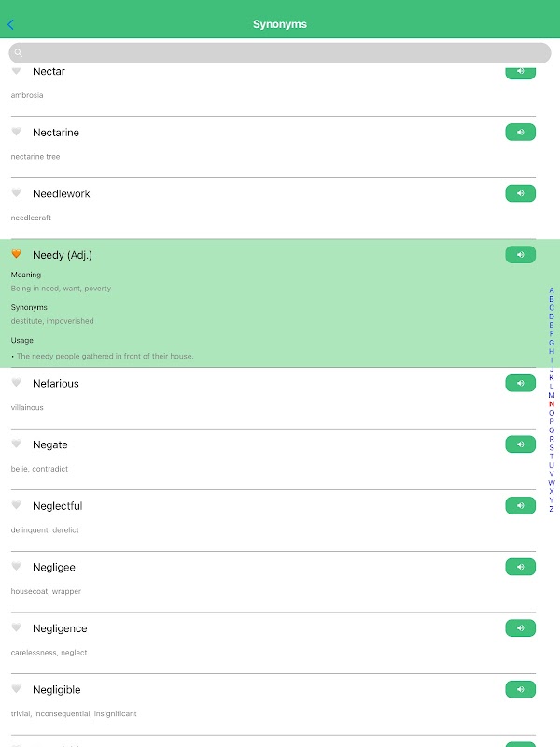Expand the Negate word entry
This screenshot has width=560, height=747.
(x=50, y=444)
